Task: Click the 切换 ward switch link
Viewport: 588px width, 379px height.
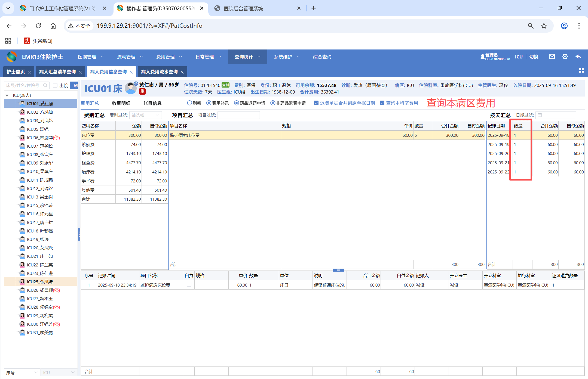Action: (x=534, y=57)
